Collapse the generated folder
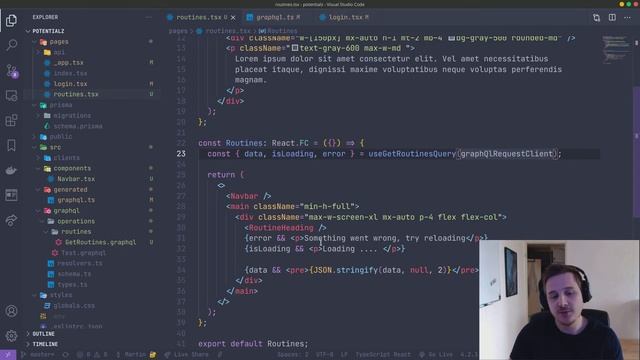 click(70, 189)
